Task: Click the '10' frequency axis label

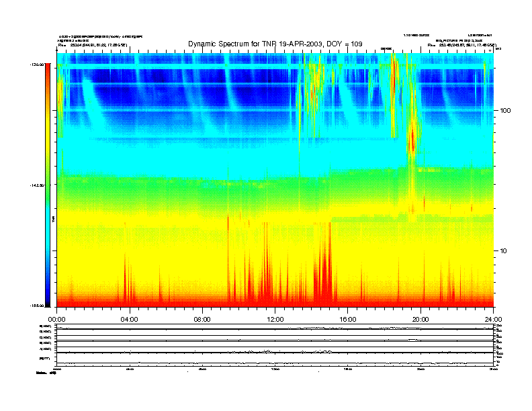Action: 504,251
